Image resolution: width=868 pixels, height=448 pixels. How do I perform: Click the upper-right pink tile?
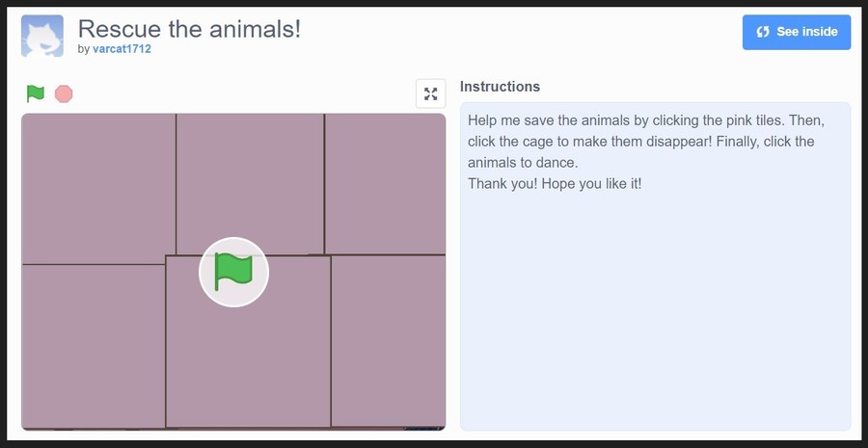click(x=385, y=184)
